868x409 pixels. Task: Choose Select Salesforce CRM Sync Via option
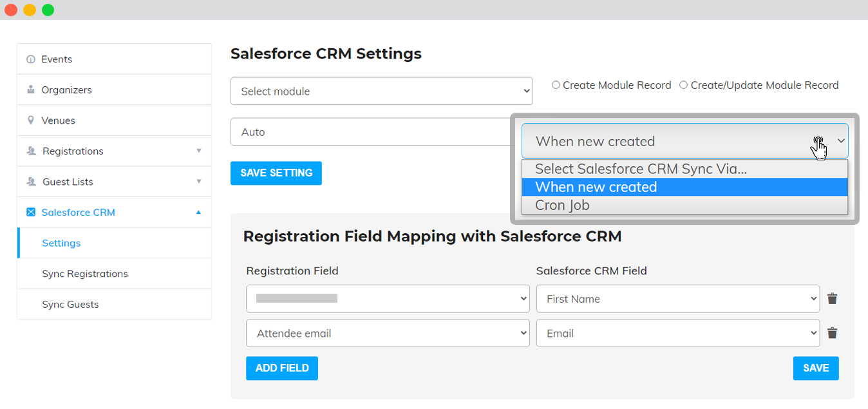click(x=685, y=169)
